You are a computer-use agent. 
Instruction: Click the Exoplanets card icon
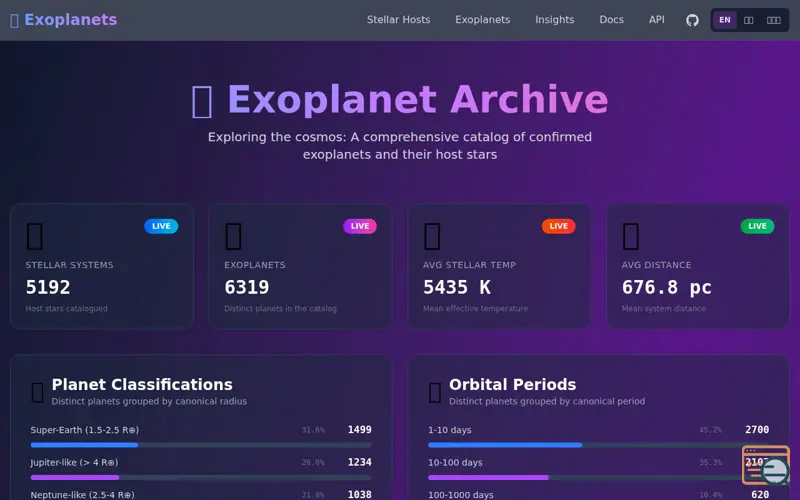click(x=234, y=236)
